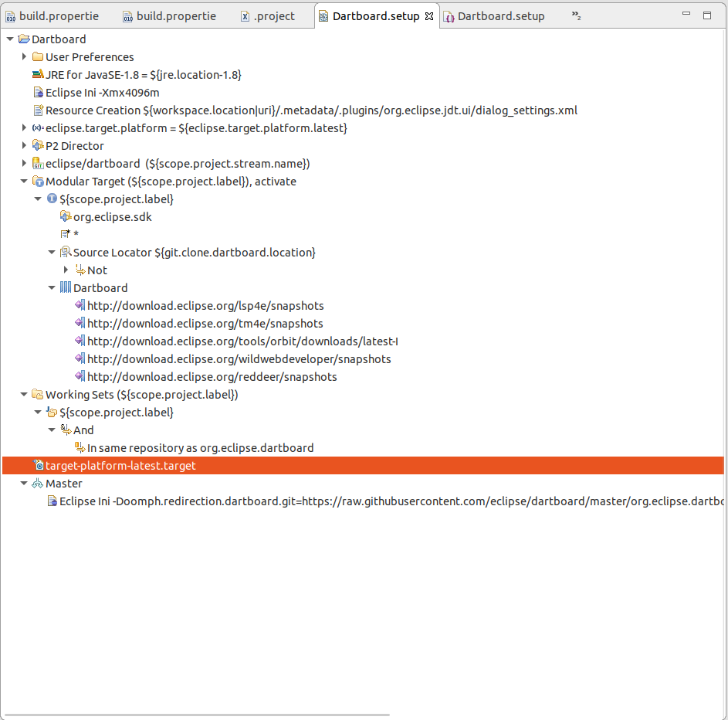This screenshot has width=728, height=720.
Task: Select the tm4e/snapshots URL row
Action: coord(205,323)
